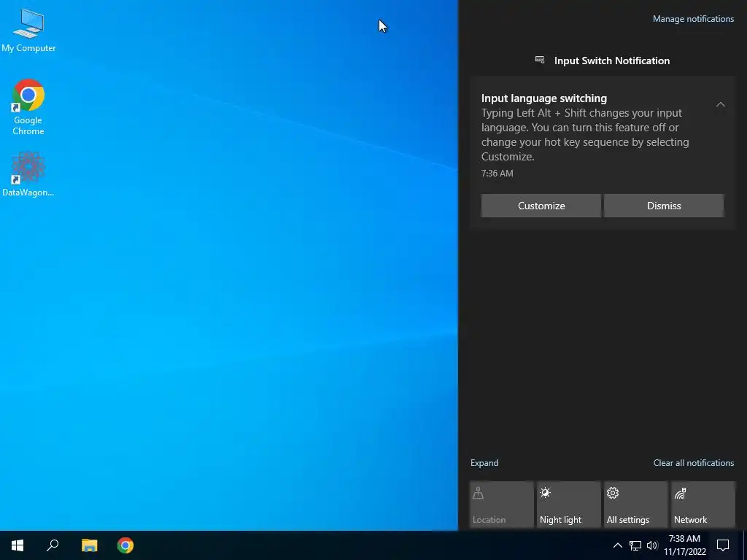Open the My Computer desktop icon
The image size is (747, 560).
[28, 31]
